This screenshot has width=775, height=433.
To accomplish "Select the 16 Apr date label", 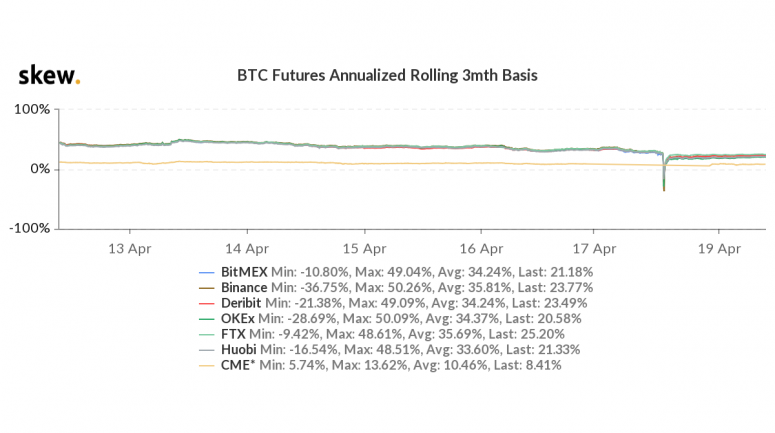I will pyautogui.click(x=483, y=247).
